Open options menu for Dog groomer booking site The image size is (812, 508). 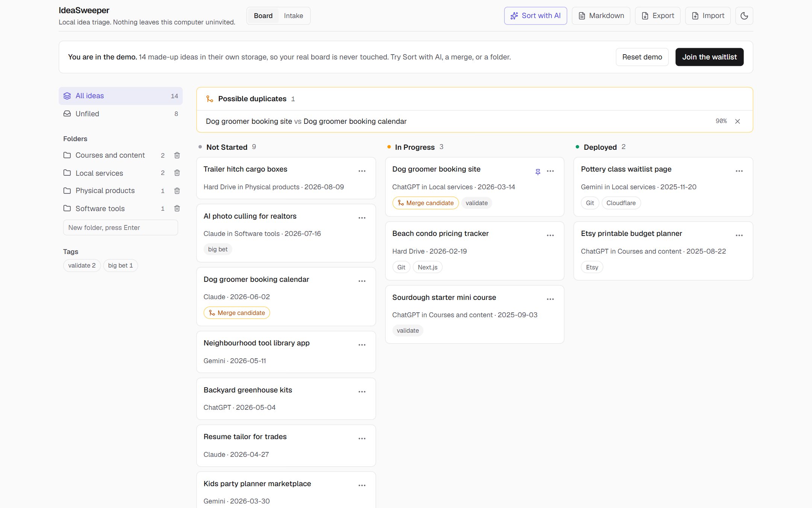click(550, 171)
